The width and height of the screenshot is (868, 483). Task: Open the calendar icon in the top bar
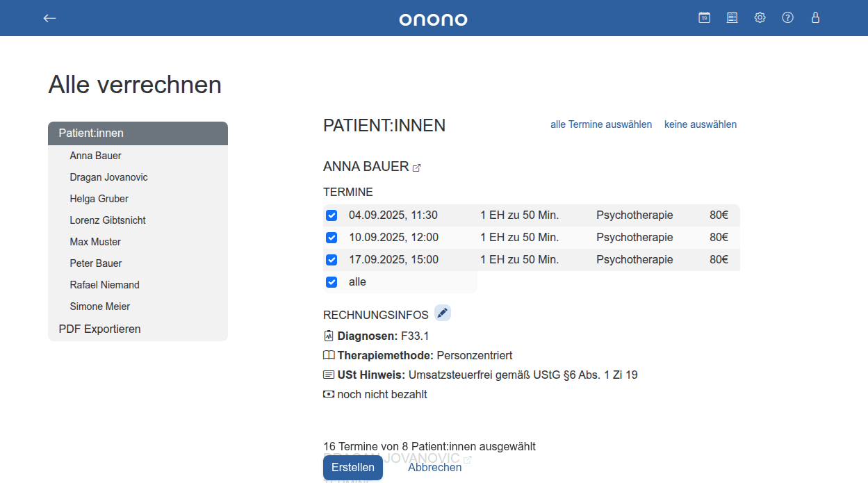(704, 17)
